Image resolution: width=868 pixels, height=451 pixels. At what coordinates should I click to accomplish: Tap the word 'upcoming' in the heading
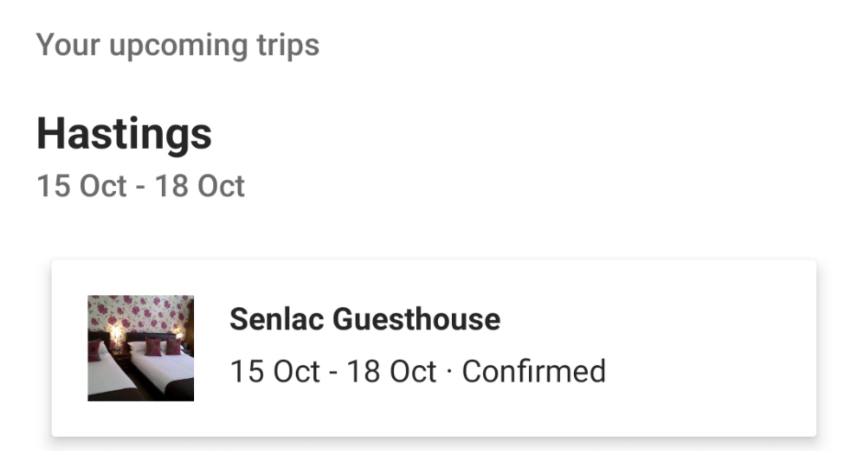point(178,45)
